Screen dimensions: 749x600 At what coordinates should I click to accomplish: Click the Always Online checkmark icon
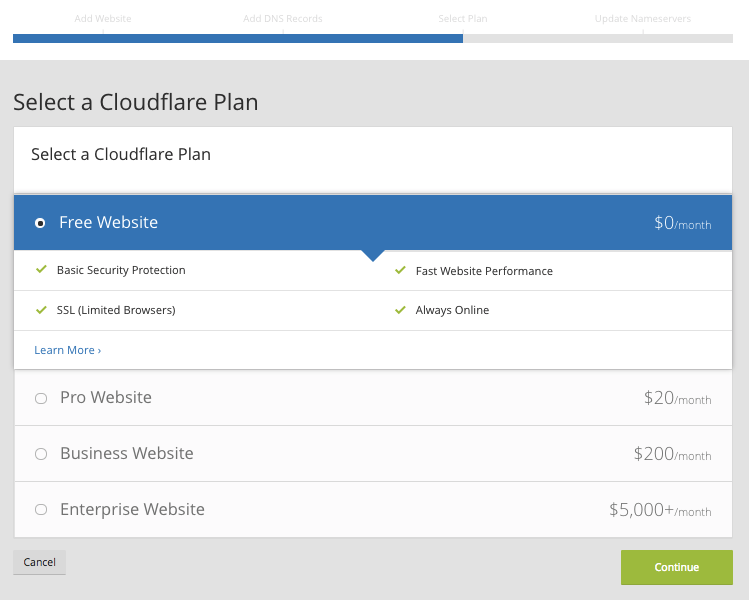pyautogui.click(x=400, y=310)
